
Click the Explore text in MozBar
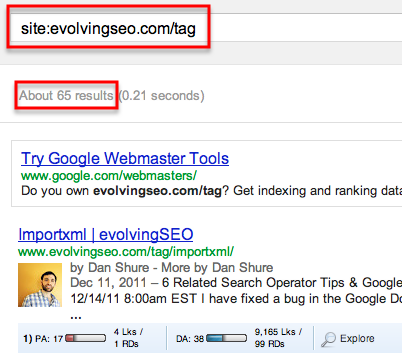tap(357, 339)
